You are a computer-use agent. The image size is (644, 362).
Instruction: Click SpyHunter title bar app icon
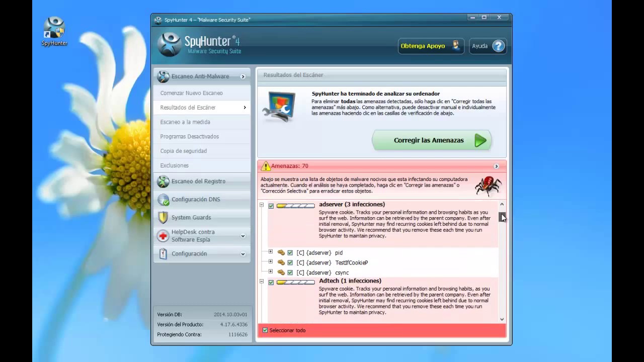pyautogui.click(x=158, y=20)
